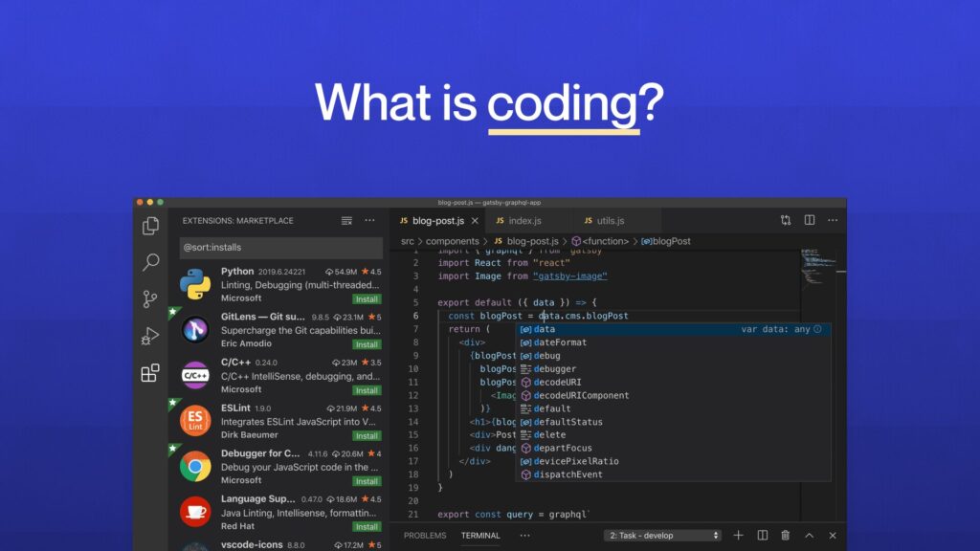The image size is (980, 551).
Task: Close the blog-post.js tab
Action: click(475, 221)
